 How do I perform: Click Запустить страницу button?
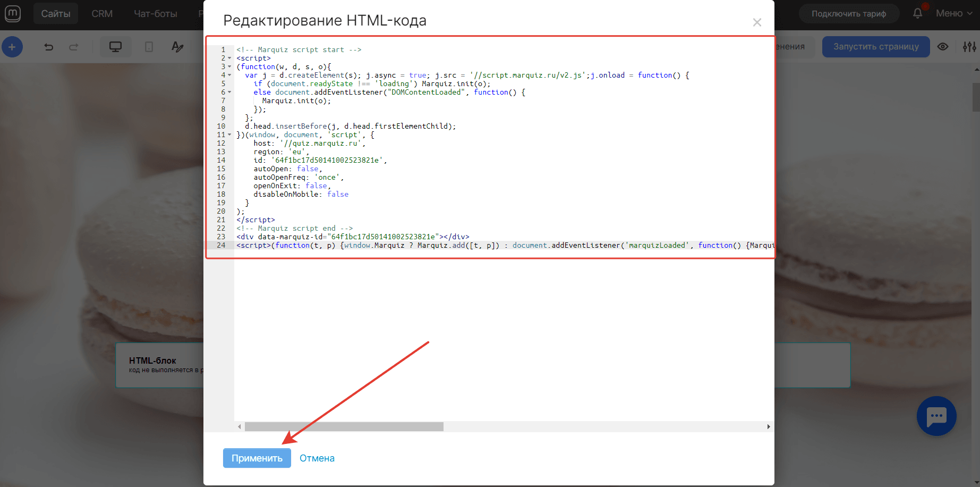876,47
